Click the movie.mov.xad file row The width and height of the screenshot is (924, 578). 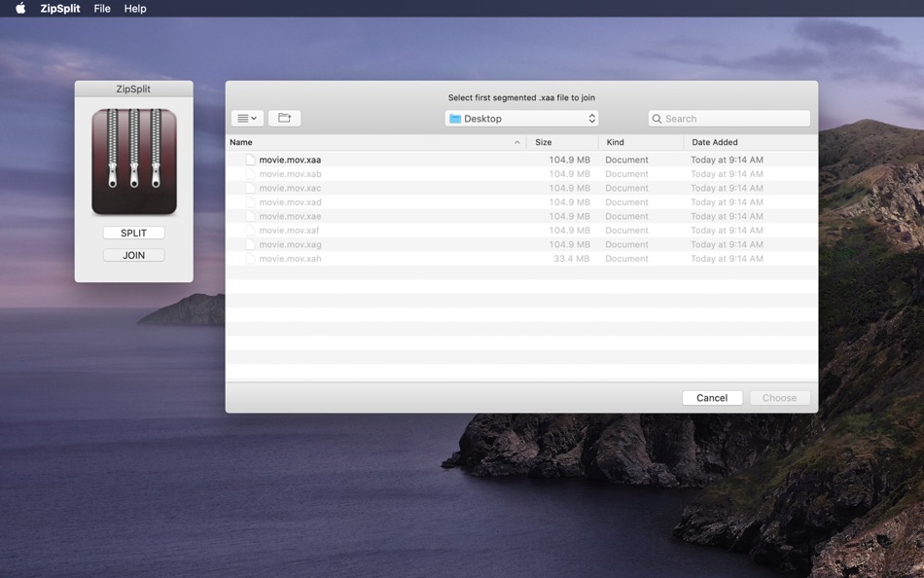(521, 202)
